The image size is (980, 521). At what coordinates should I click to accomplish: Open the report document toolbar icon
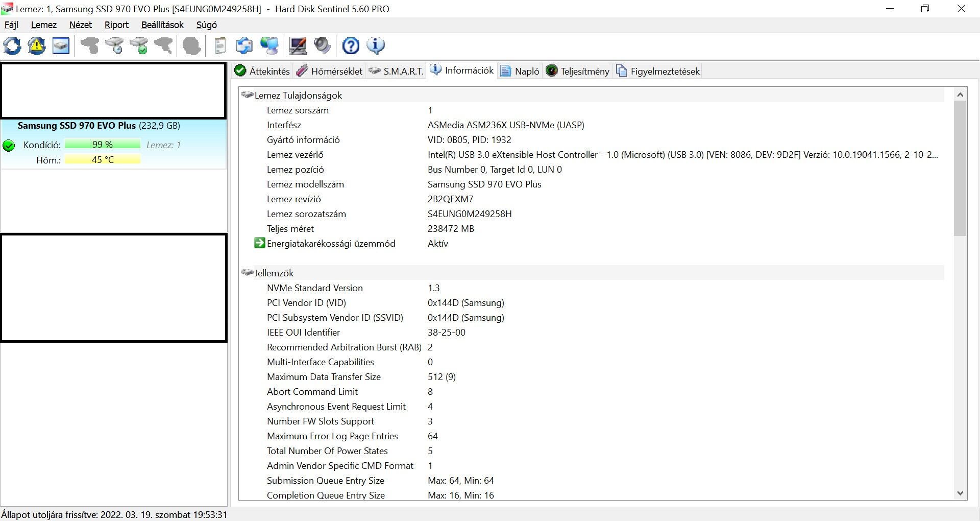pyautogui.click(x=220, y=46)
